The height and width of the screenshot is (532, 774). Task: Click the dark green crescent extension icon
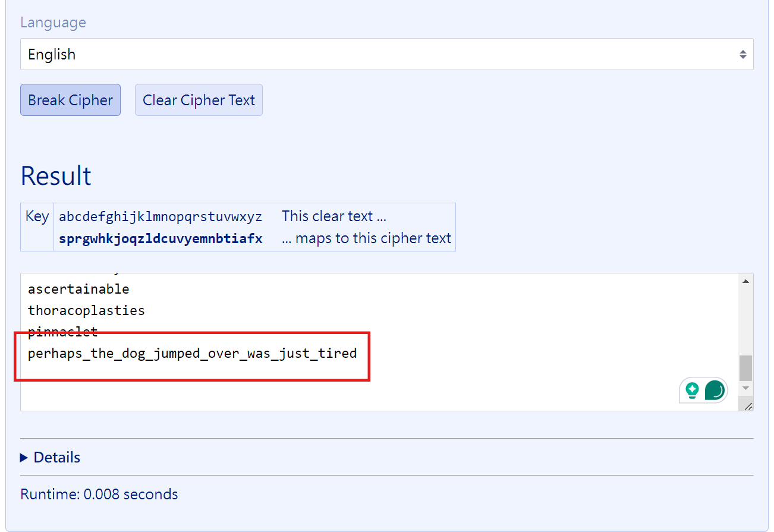[715, 391]
